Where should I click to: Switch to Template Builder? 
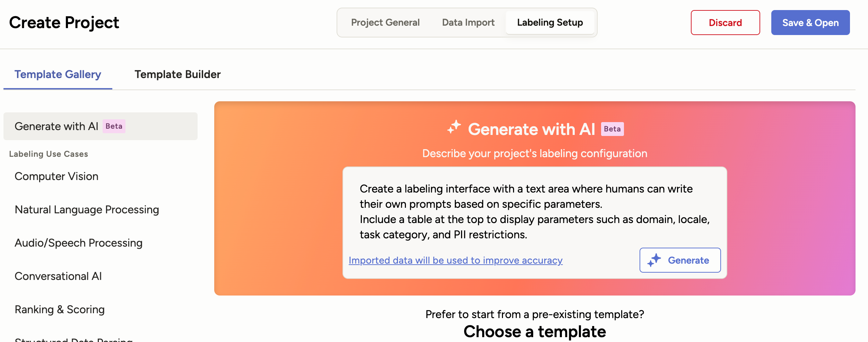point(177,74)
